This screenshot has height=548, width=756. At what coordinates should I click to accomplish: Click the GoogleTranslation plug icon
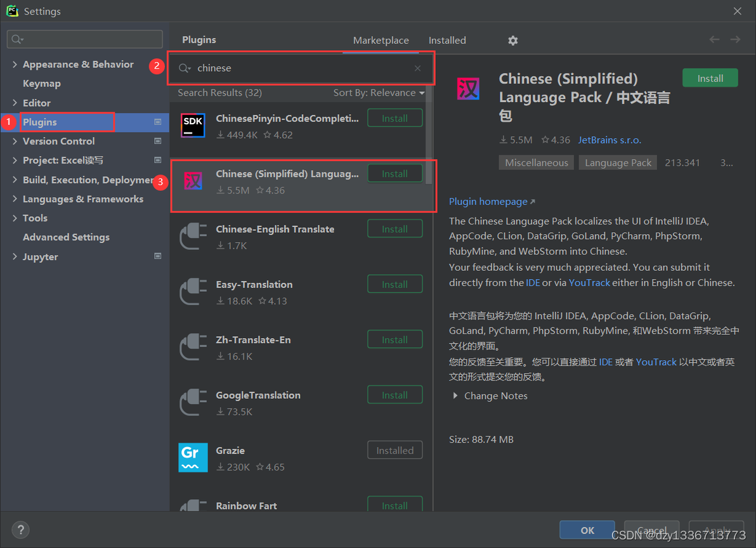pyautogui.click(x=193, y=403)
